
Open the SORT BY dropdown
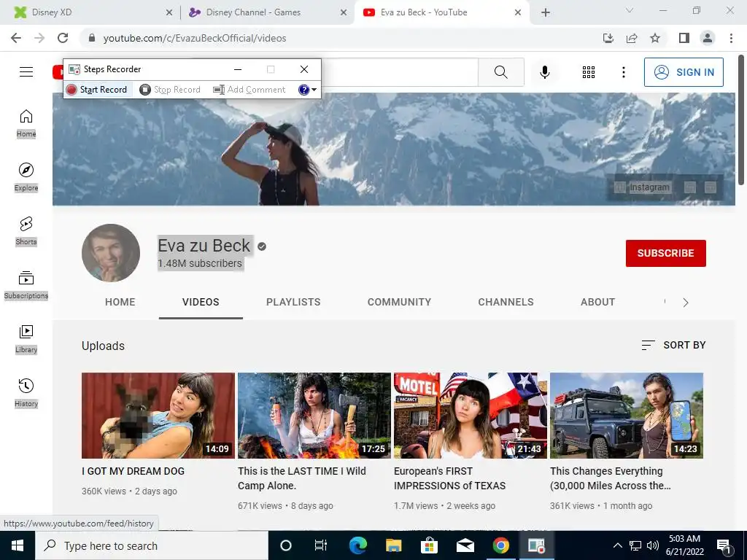673,345
